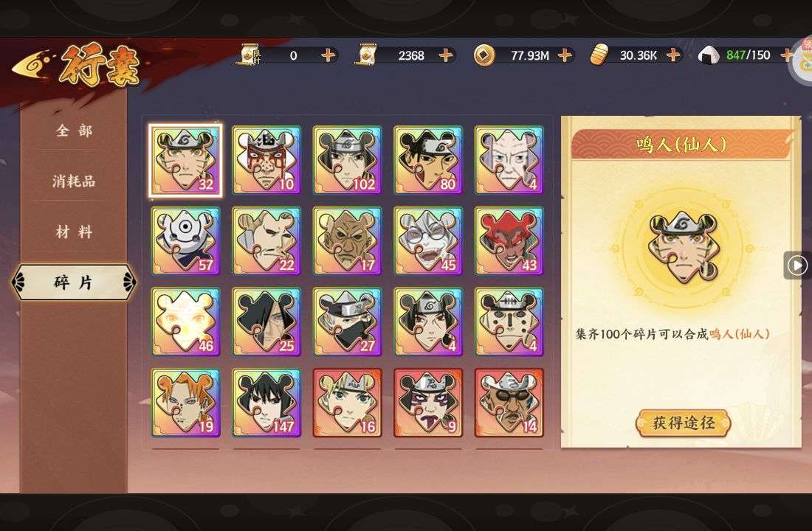This screenshot has height=531, width=812.
Task: Switch to the 材料 tab
Action: click(x=74, y=232)
